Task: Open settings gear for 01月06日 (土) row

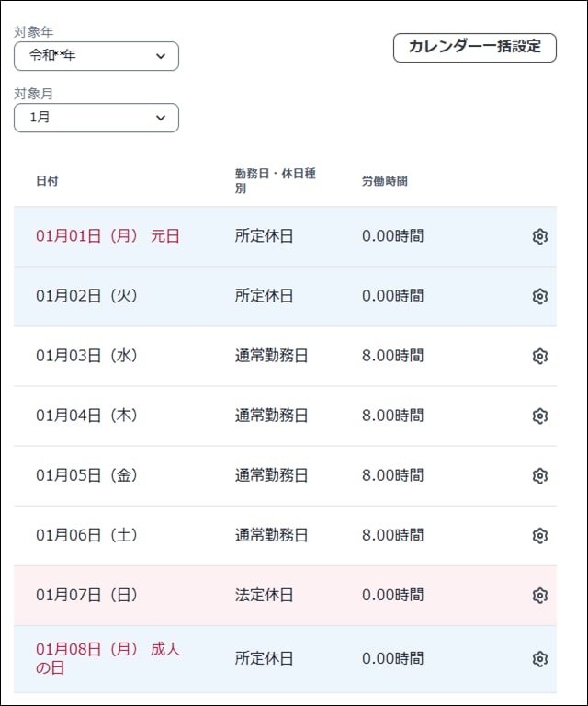Action: (x=539, y=536)
